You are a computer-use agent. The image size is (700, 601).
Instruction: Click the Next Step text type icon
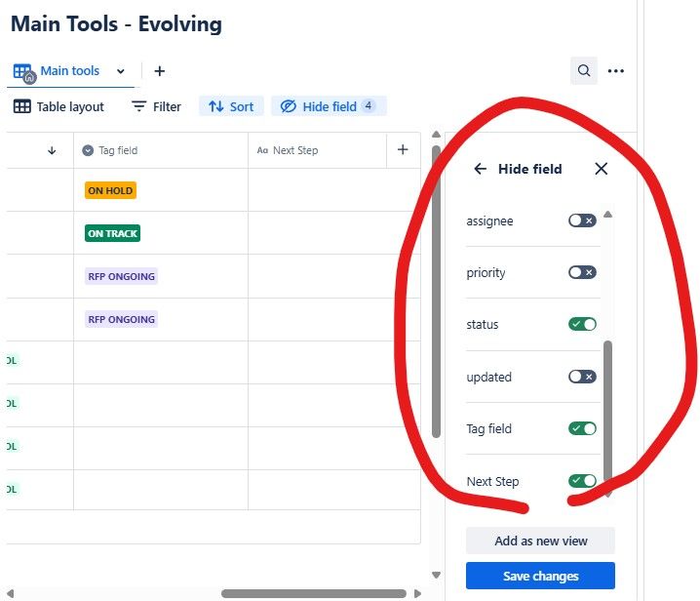coord(262,150)
